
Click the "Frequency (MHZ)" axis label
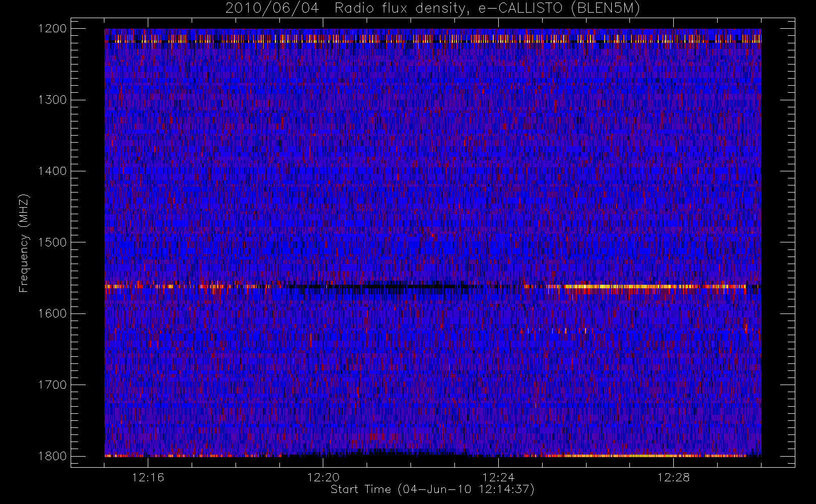tap(24, 243)
